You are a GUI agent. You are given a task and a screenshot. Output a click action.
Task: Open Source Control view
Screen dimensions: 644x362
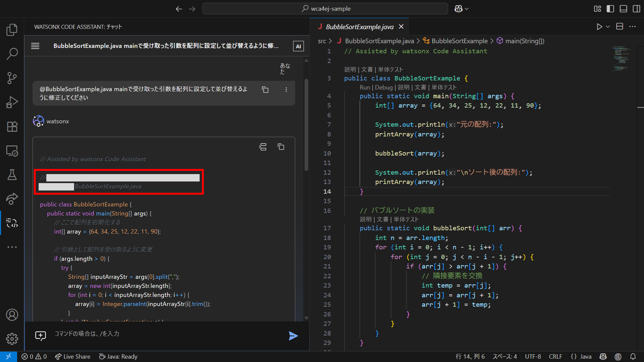point(12,78)
